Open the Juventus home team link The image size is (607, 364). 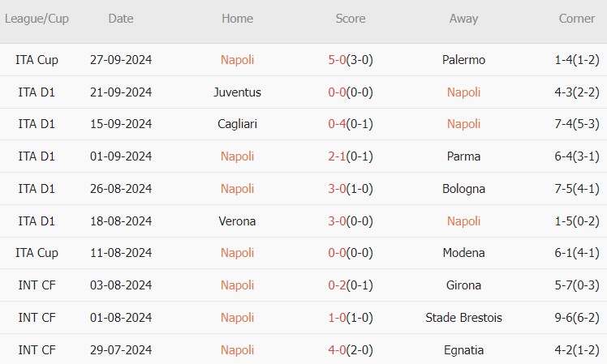(237, 92)
